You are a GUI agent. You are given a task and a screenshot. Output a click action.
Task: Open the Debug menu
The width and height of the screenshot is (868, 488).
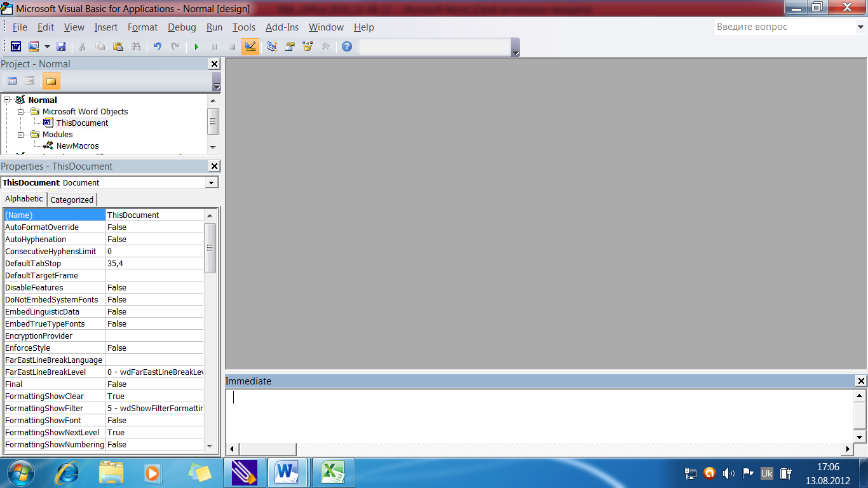point(182,27)
